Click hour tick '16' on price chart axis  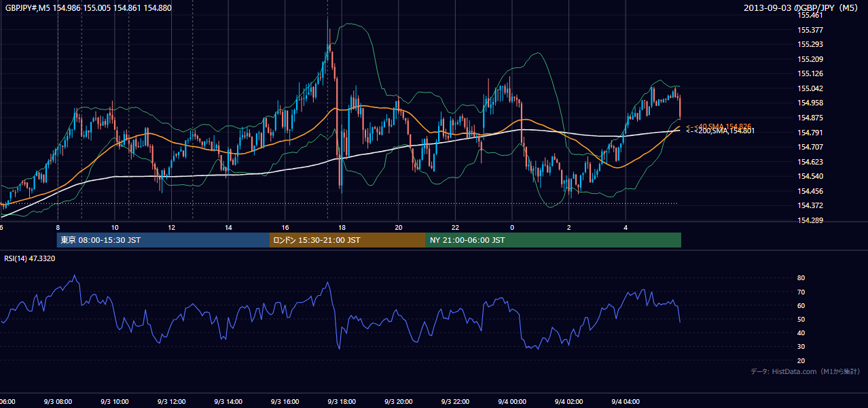pyautogui.click(x=285, y=227)
